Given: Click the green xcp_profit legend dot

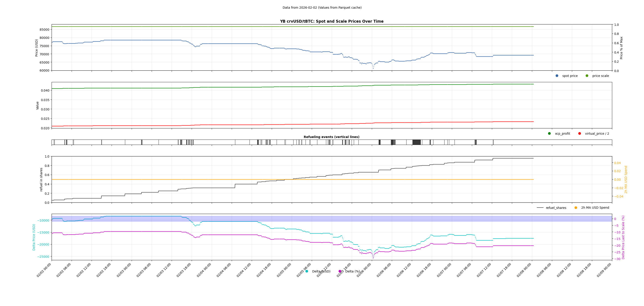Looking at the screenshot, I should (x=549, y=133).
